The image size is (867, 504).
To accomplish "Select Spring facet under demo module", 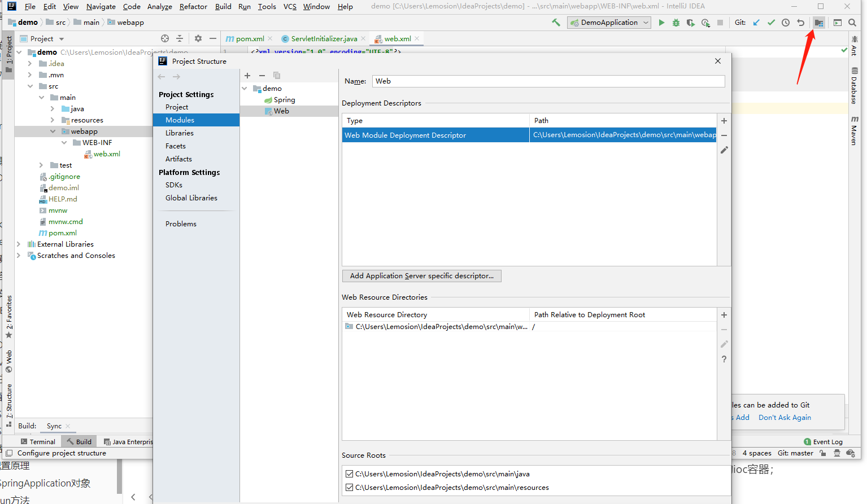I will (x=284, y=100).
